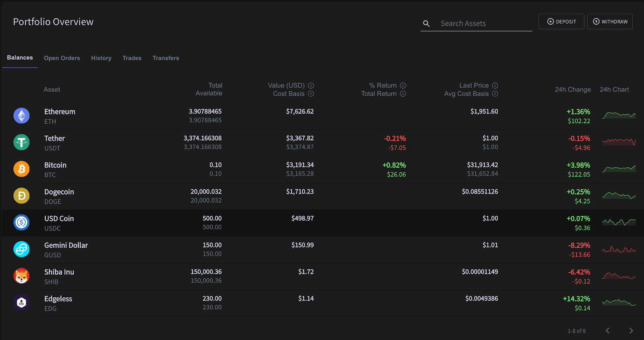
Task: Click the Edgeless coin icon
Action: [22, 303]
